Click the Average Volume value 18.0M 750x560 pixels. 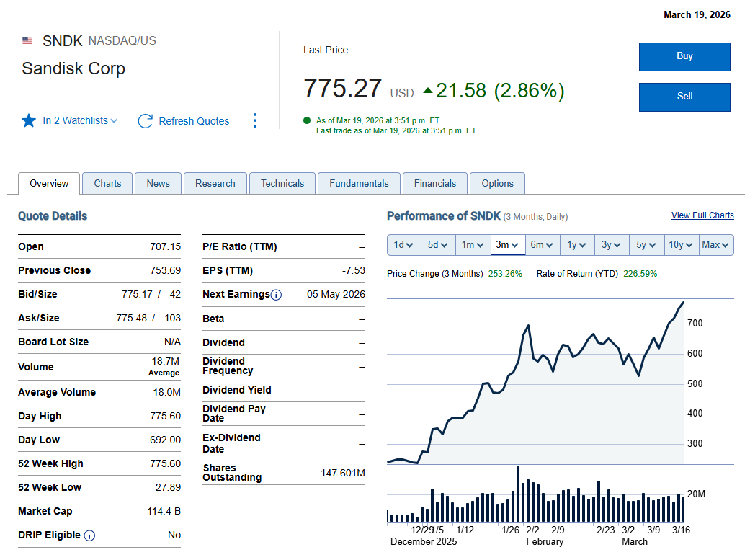(166, 393)
